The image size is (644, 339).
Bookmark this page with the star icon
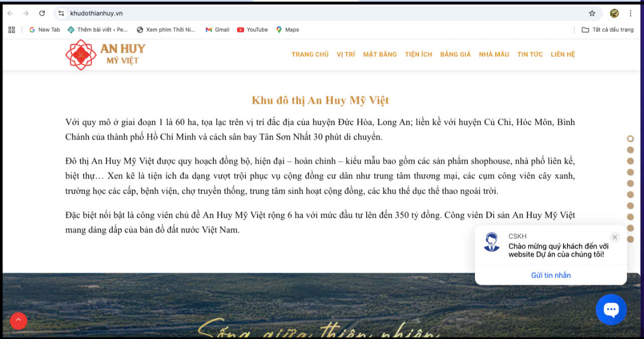(x=592, y=13)
